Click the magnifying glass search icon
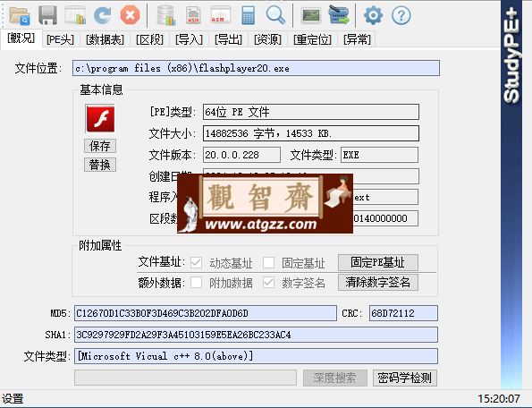Viewport: 532px width, 408px height. point(275,15)
